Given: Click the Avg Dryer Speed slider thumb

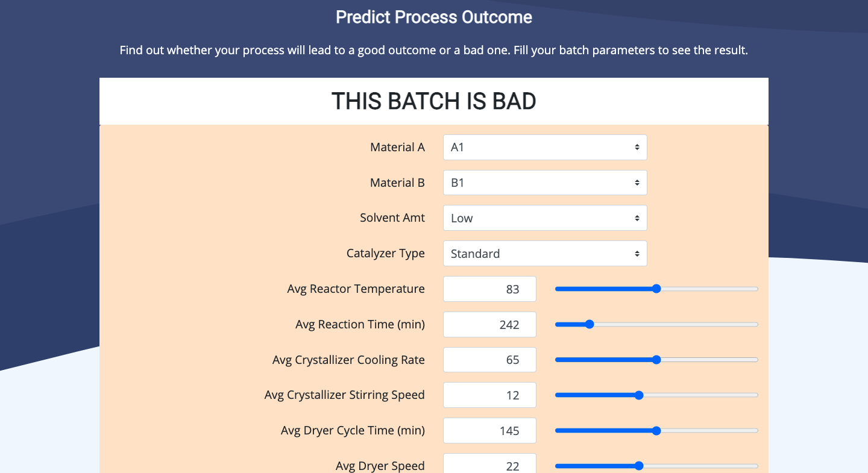Looking at the screenshot, I should [x=639, y=466].
